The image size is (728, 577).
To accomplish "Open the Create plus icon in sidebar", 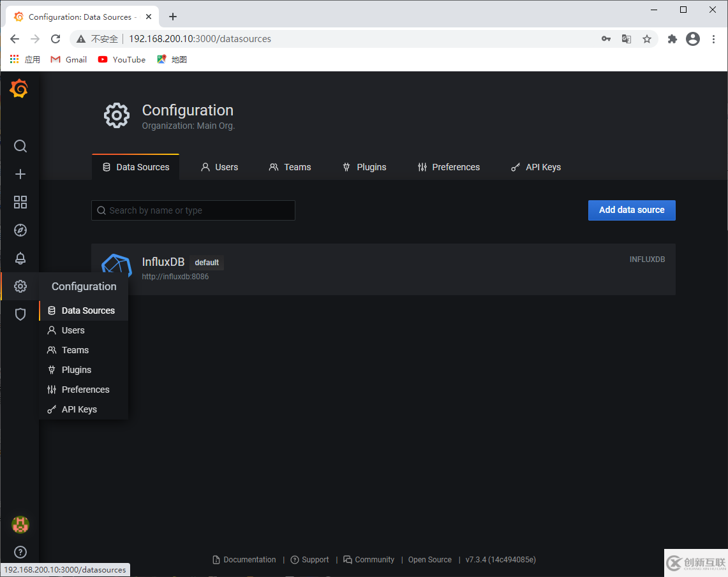I will [x=20, y=174].
